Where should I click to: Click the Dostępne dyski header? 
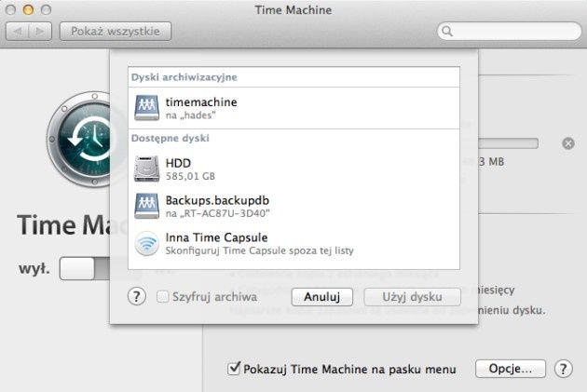pos(170,138)
